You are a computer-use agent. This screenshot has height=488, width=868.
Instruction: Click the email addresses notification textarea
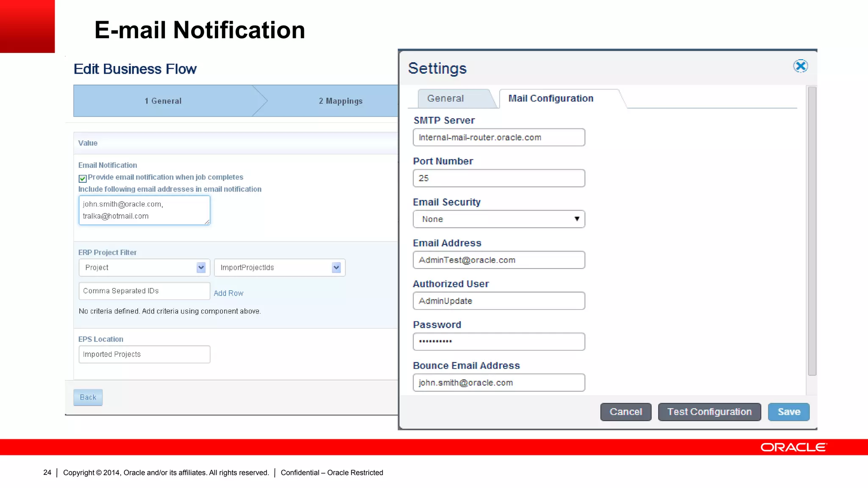[144, 210]
